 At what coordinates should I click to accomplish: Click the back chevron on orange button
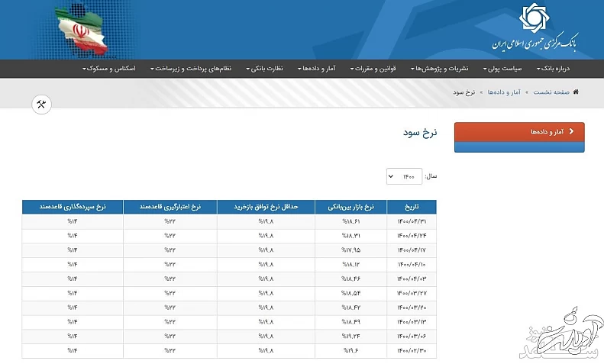(x=571, y=131)
